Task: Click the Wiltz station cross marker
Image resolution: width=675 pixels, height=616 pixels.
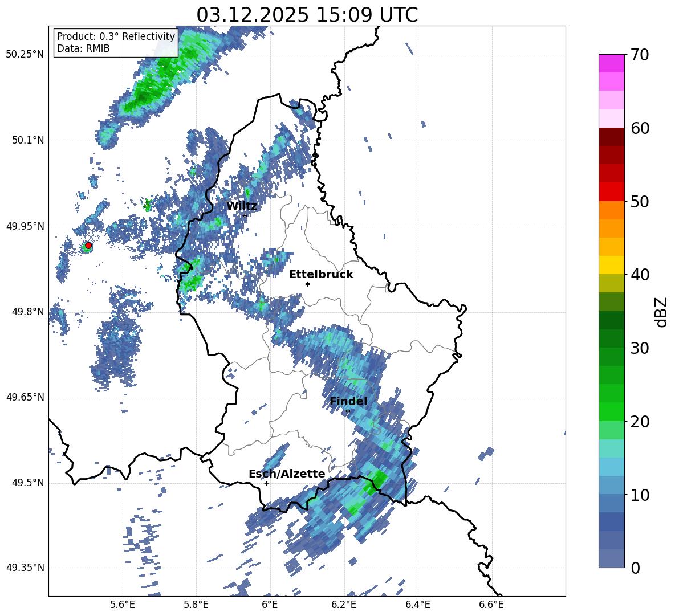Action: click(245, 215)
